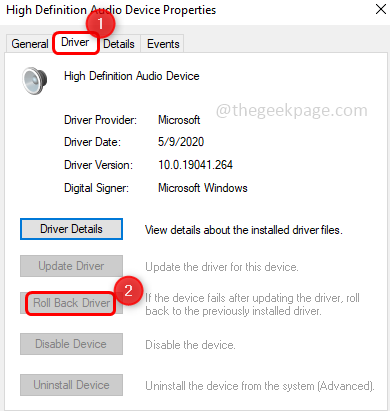This screenshot has height=411, width=390.
Task: Switch to the General tab
Action: point(30,44)
